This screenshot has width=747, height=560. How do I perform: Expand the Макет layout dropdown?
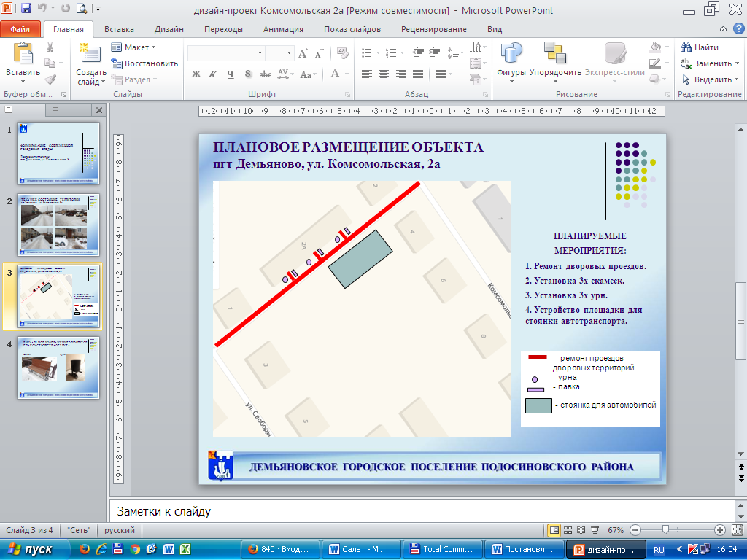click(134, 47)
